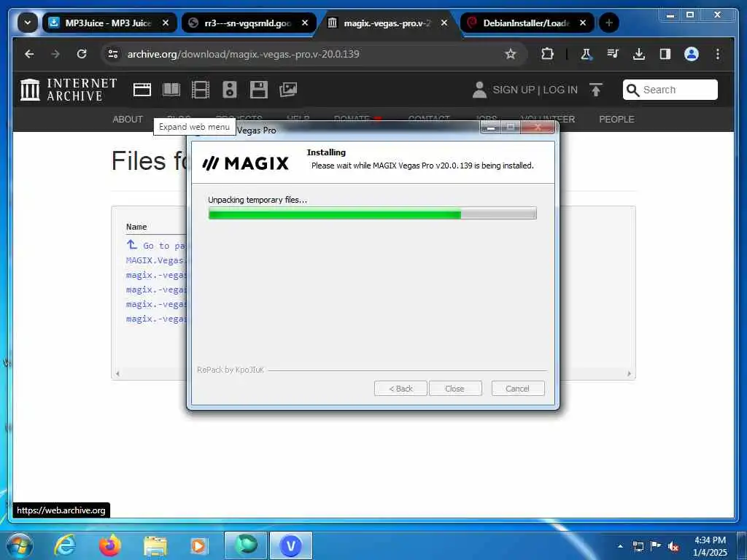747x560 pixels.
Task: Cancel the MAGIX Vegas Pro installation
Action: click(518, 389)
